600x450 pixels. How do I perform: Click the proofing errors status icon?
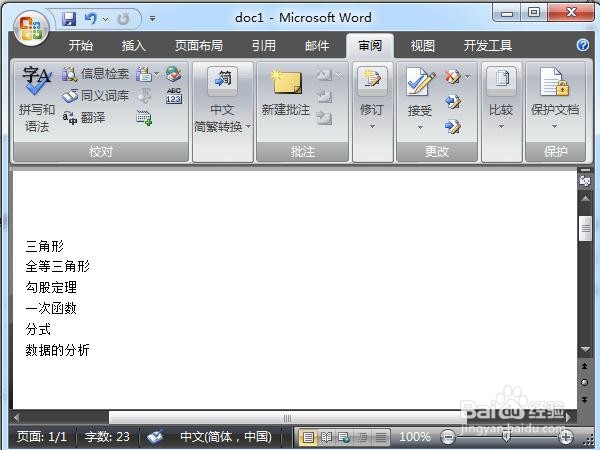point(155,437)
